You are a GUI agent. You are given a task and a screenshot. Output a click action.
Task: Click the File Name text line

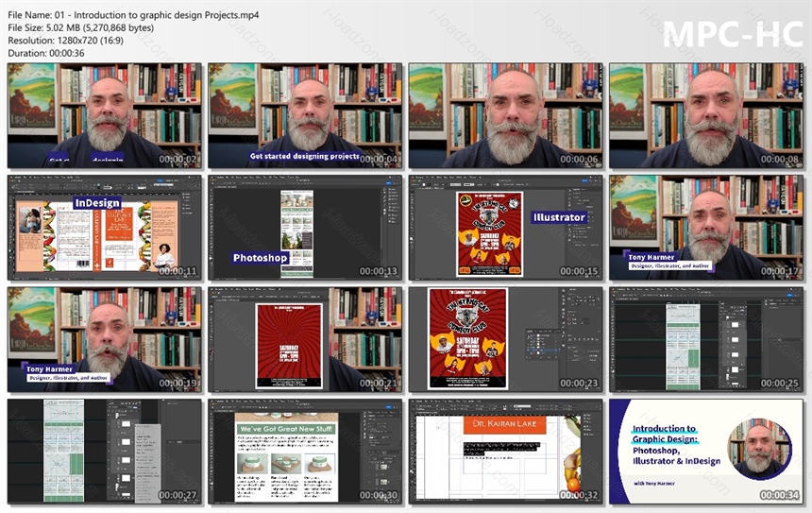pos(133,15)
